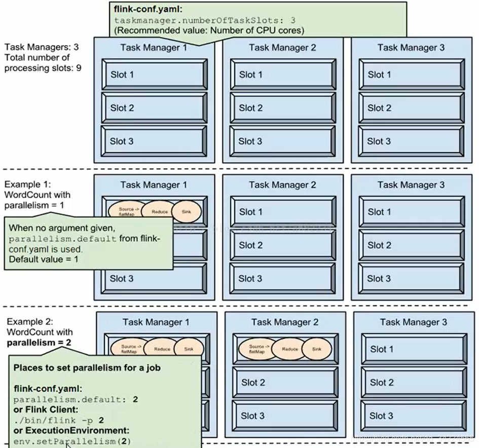Click 'or Flink Client:' text
479x448 pixels.
pyautogui.click(x=46, y=409)
